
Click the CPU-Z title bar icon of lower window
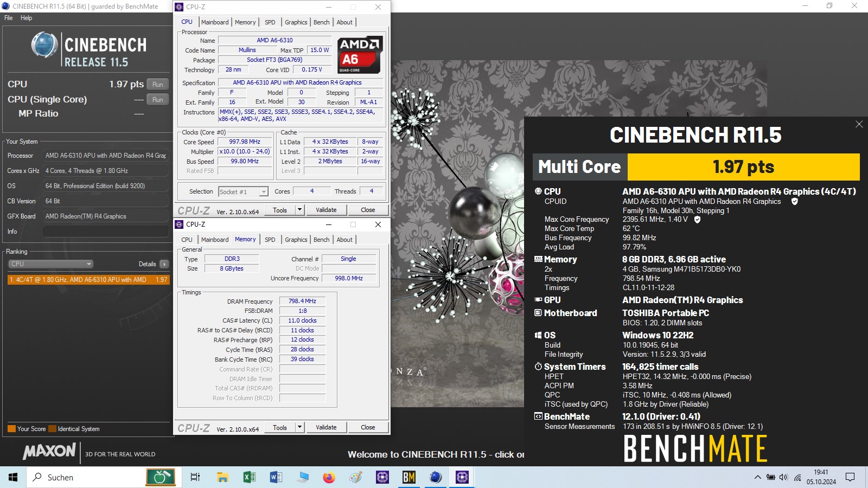(179, 224)
